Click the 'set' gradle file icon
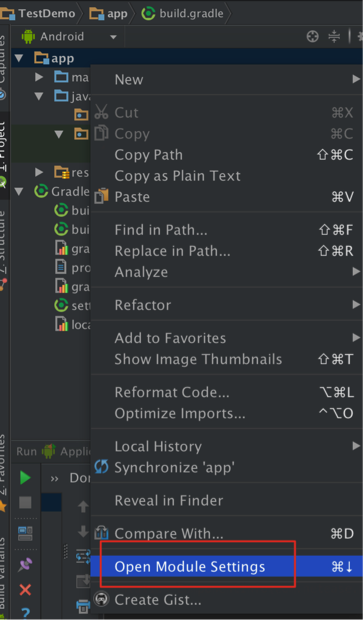 tap(61, 305)
